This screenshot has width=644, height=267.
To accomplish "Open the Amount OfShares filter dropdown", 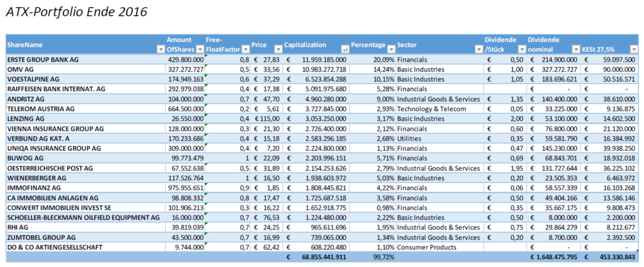I will 200,50.
